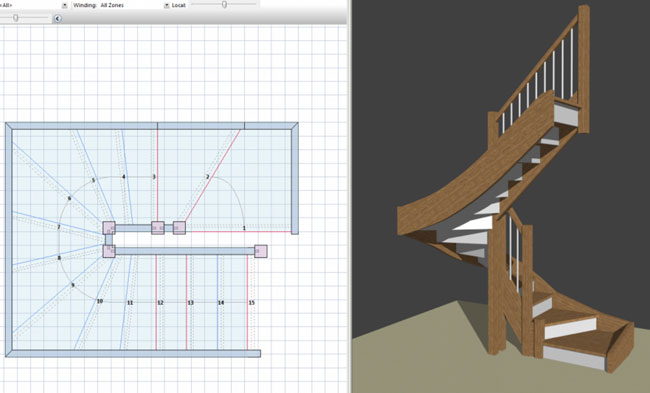Click step number 15 label in plan
The width and height of the screenshot is (650, 393).
click(252, 303)
